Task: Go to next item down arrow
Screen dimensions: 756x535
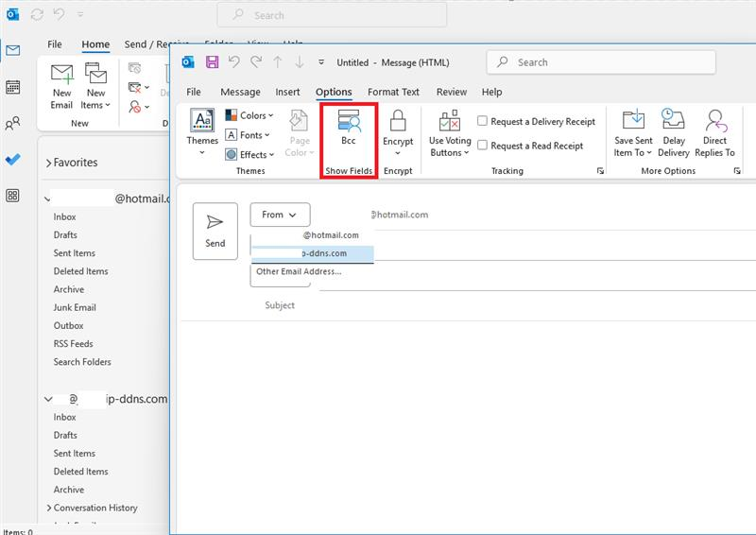Action: tap(300, 61)
